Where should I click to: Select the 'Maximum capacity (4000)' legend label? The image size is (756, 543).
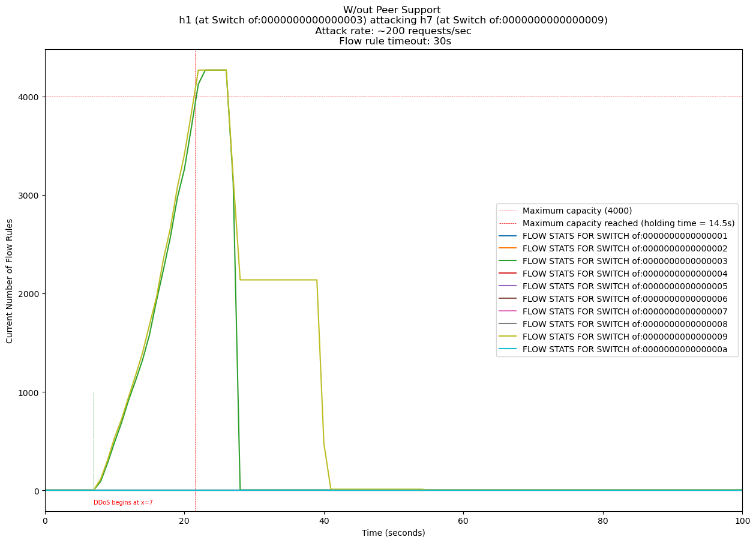pyautogui.click(x=577, y=211)
